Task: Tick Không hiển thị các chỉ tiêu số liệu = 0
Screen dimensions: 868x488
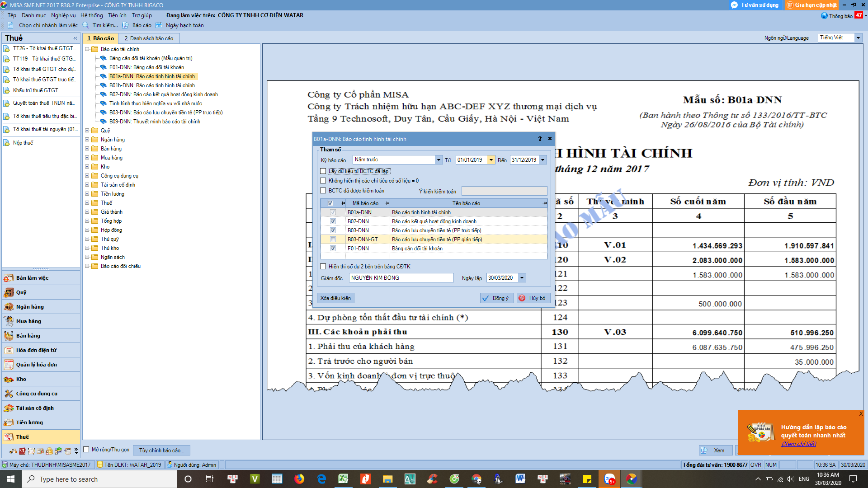Action: 323,181
